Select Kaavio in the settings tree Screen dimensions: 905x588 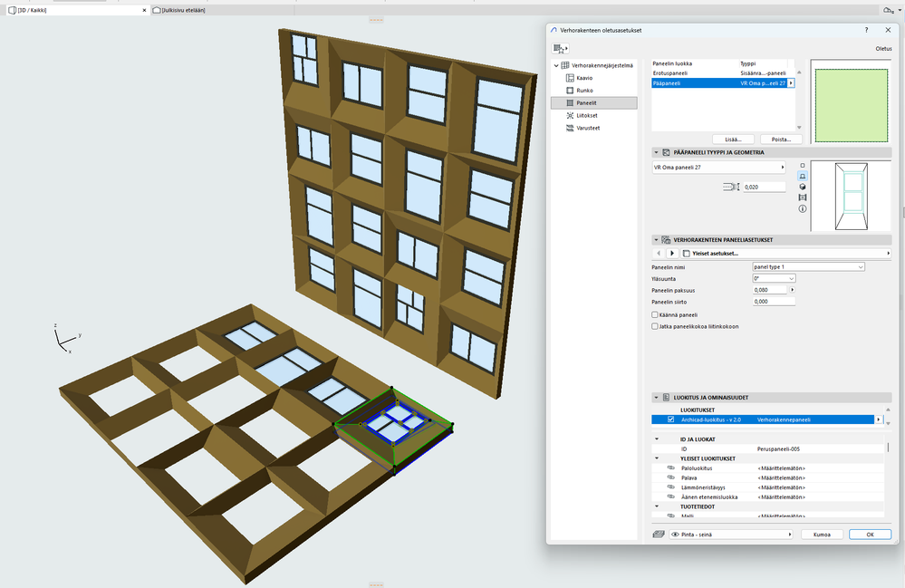(584, 78)
